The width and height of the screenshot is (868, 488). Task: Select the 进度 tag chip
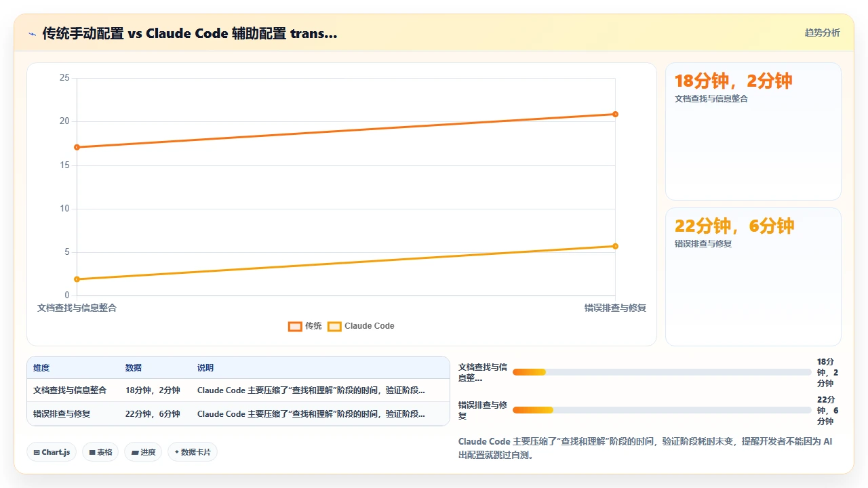click(x=143, y=452)
